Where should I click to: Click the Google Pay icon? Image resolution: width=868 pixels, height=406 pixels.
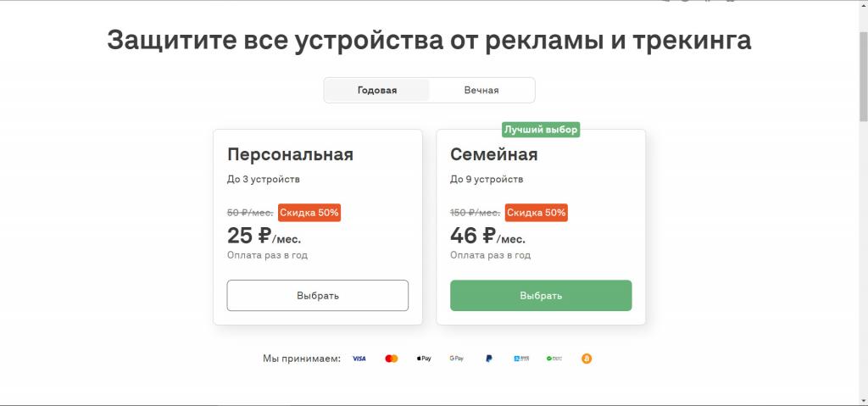tap(457, 359)
